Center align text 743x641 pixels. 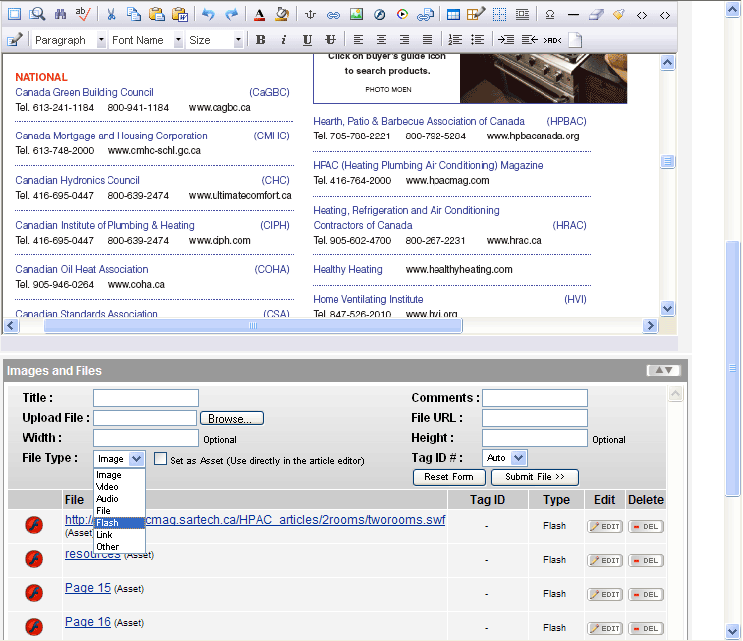pyautogui.click(x=381, y=40)
